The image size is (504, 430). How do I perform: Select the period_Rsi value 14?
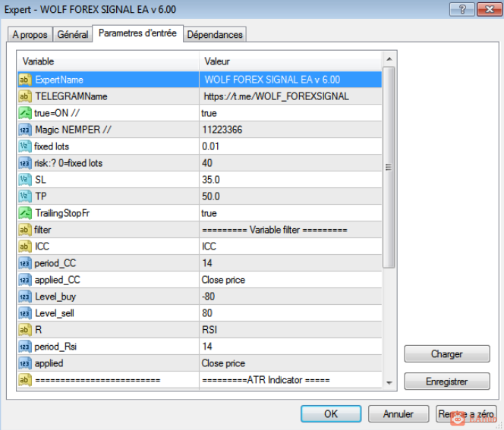tap(291, 347)
